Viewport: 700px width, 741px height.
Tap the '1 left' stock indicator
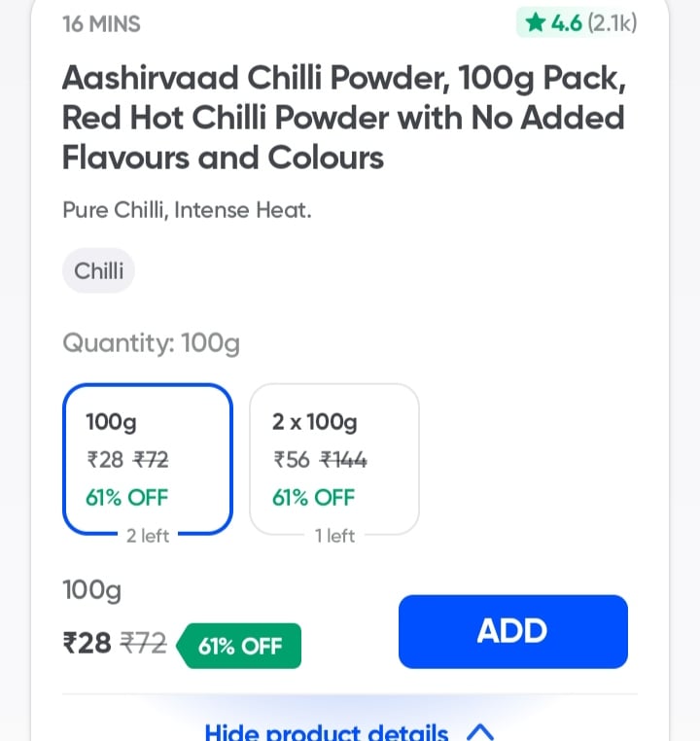[x=334, y=536]
